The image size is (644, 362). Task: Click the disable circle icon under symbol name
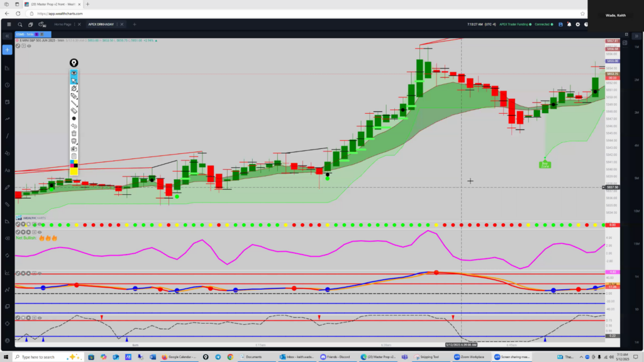(18, 46)
